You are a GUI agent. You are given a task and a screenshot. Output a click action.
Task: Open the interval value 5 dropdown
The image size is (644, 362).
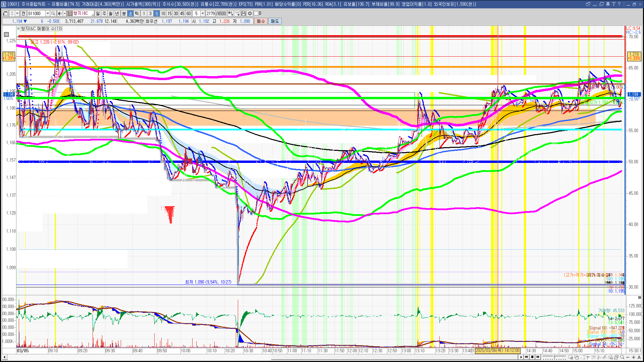click(203, 13)
